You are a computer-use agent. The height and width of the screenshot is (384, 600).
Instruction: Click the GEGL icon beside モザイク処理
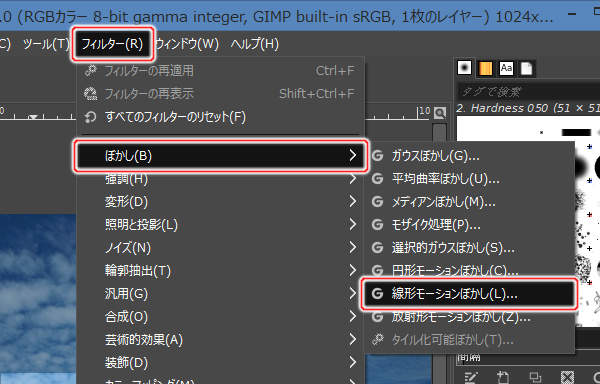coord(377,225)
